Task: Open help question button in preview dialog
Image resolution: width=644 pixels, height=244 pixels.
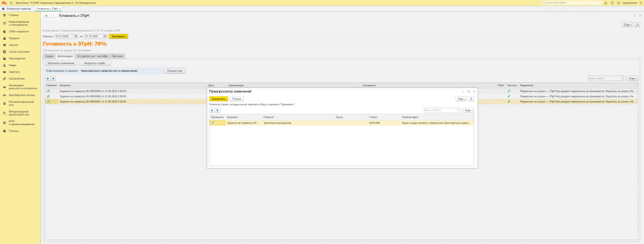Action: (472, 99)
